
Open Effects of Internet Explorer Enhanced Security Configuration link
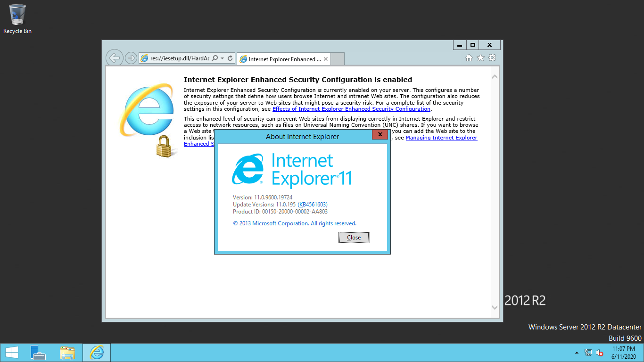[x=351, y=109]
